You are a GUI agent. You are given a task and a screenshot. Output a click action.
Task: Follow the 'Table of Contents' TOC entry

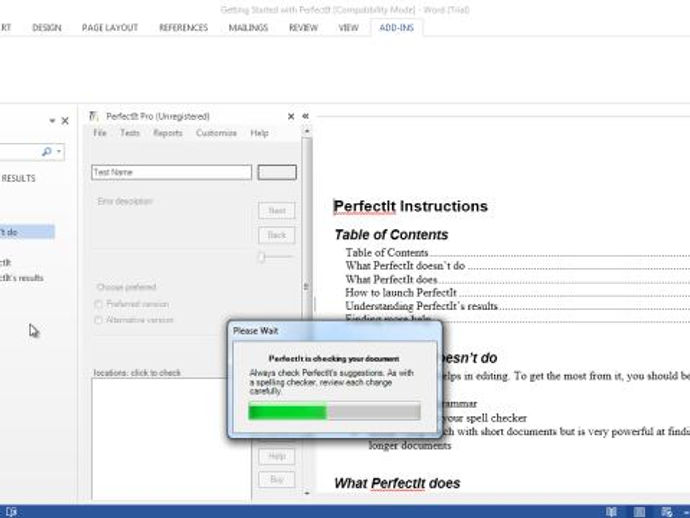click(387, 253)
